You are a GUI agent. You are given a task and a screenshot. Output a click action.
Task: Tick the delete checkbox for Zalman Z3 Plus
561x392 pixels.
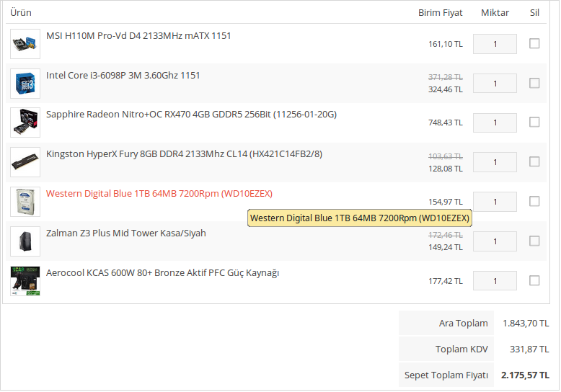pos(534,241)
